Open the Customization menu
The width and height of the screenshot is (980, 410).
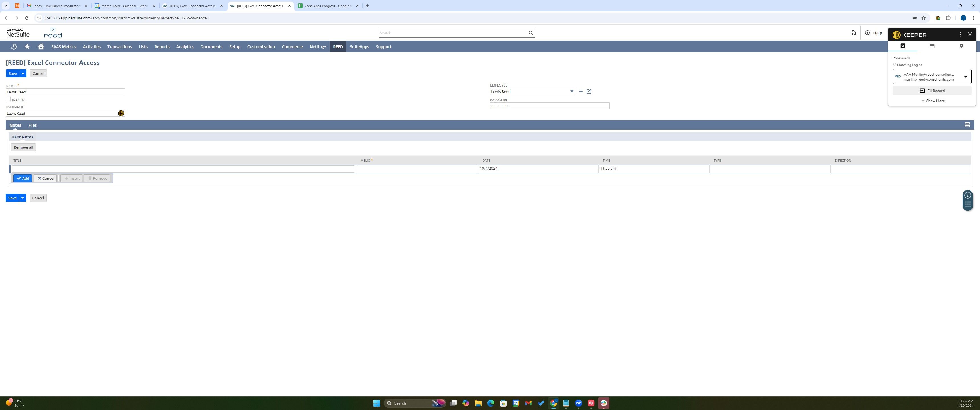[261, 46]
